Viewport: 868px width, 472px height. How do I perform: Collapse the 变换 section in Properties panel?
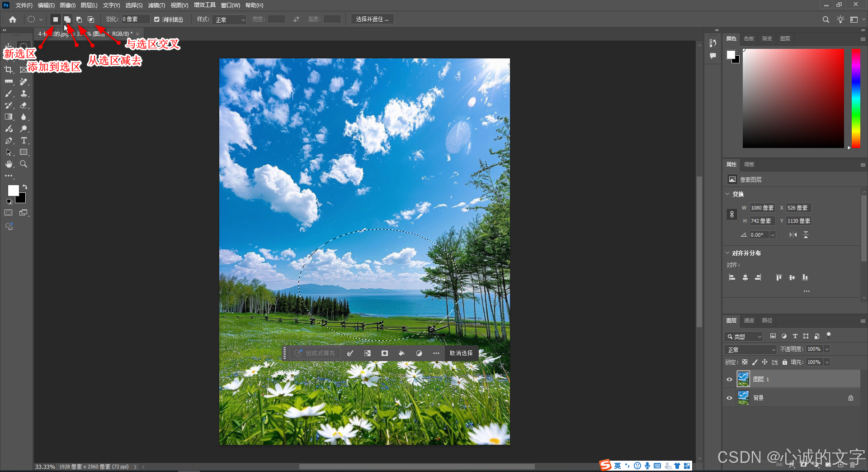(x=727, y=194)
